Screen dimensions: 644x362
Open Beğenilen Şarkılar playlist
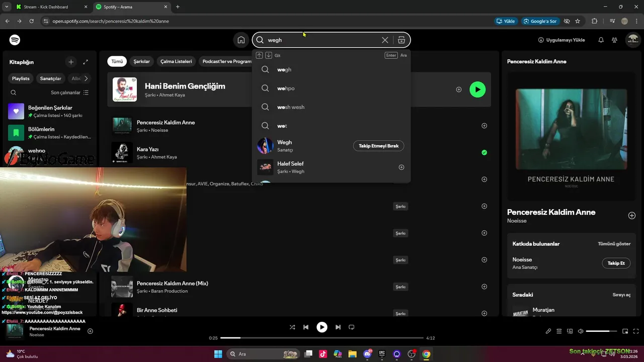(49, 111)
